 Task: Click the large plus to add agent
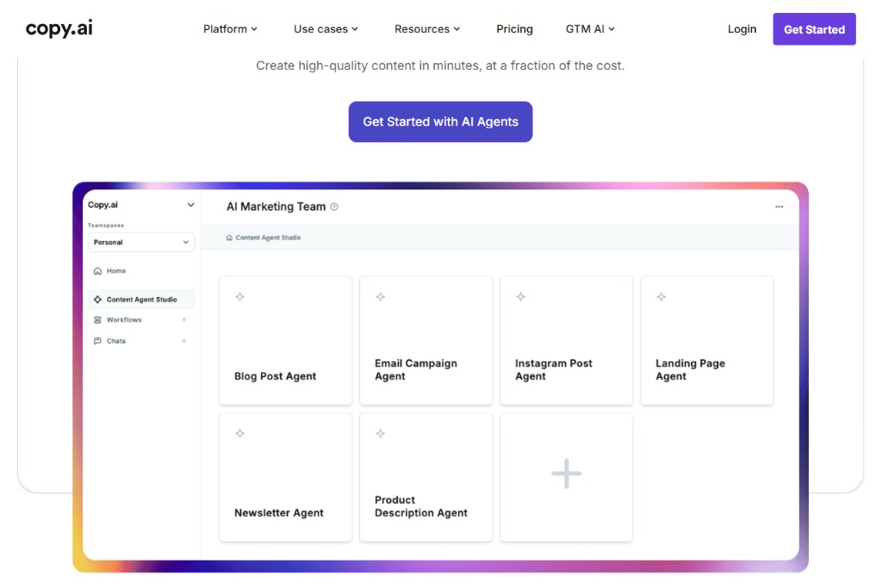click(566, 473)
